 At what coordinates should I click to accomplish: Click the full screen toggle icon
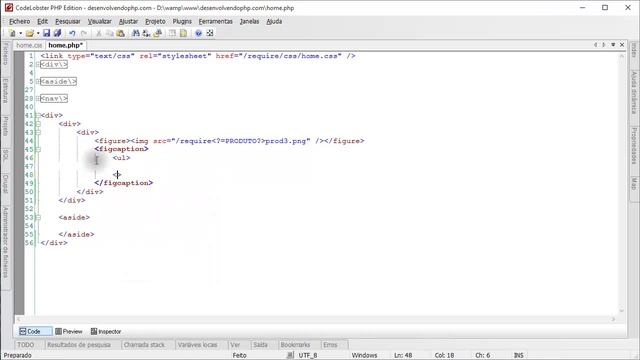click(210, 33)
